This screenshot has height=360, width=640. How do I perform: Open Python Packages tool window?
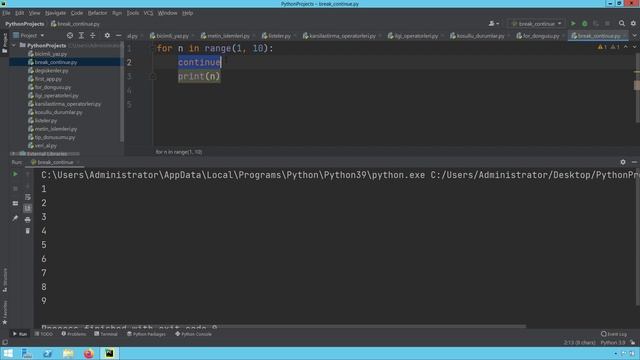click(x=146, y=334)
